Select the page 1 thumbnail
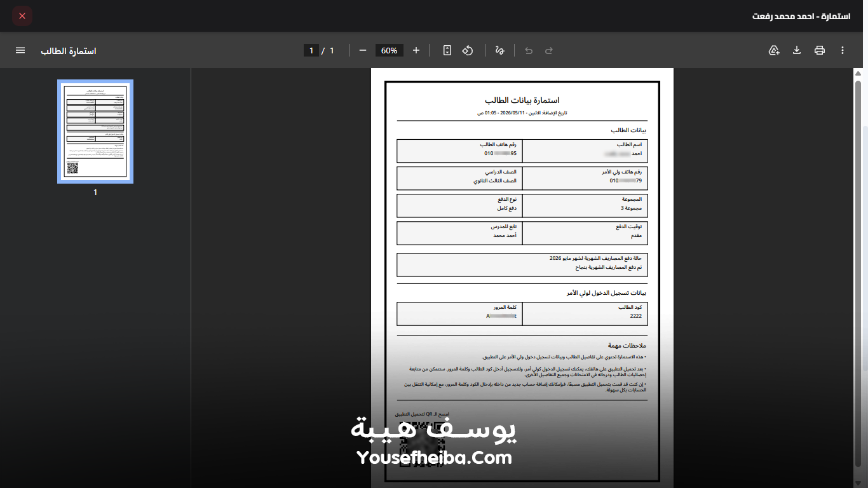868x488 pixels. pyautogui.click(x=95, y=132)
